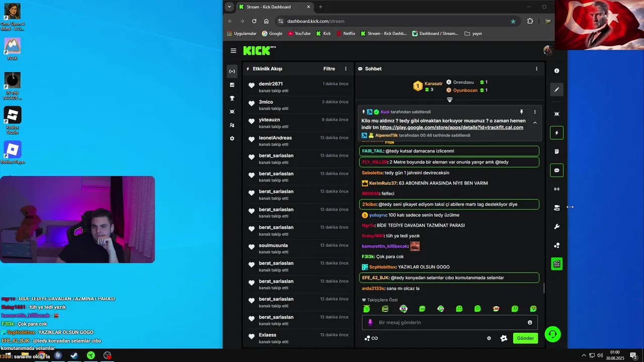Screen dimensions: 644x362
Task: Open the Etkinlik Akışı three-dot menu
Action: pyautogui.click(x=346, y=69)
